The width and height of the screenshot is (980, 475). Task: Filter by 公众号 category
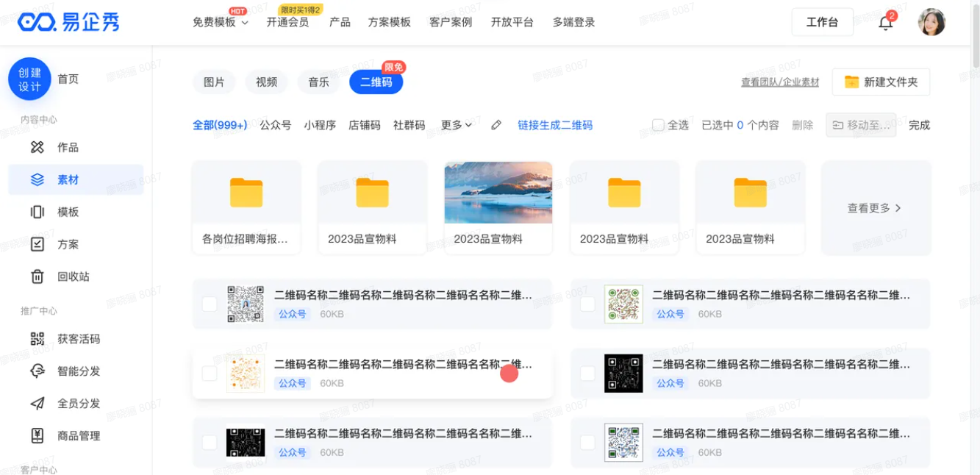(276, 125)
